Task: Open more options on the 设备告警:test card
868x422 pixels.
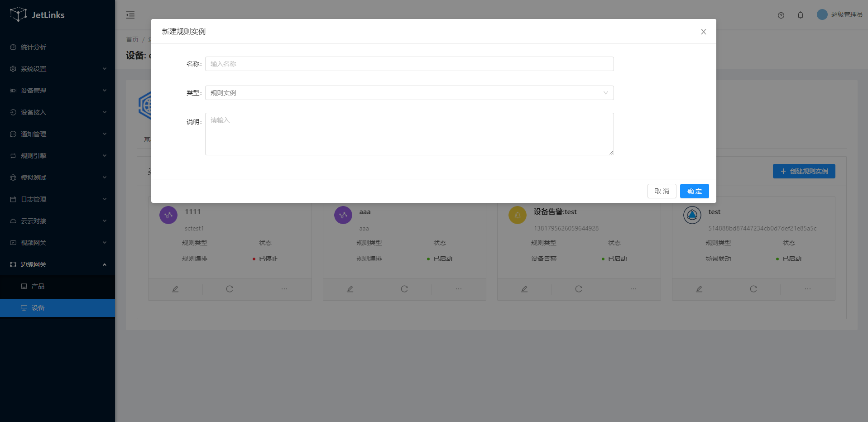Action: point(633,289)
